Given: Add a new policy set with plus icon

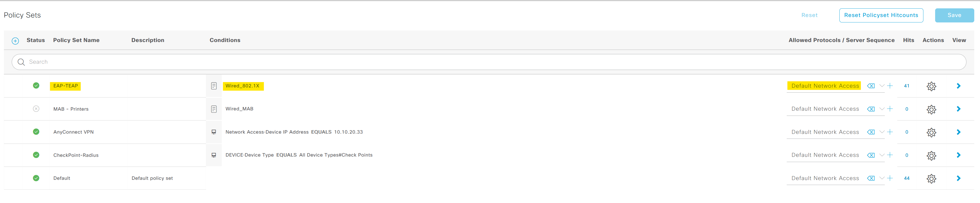Looking at the screenshot, I should pos(15,41).
